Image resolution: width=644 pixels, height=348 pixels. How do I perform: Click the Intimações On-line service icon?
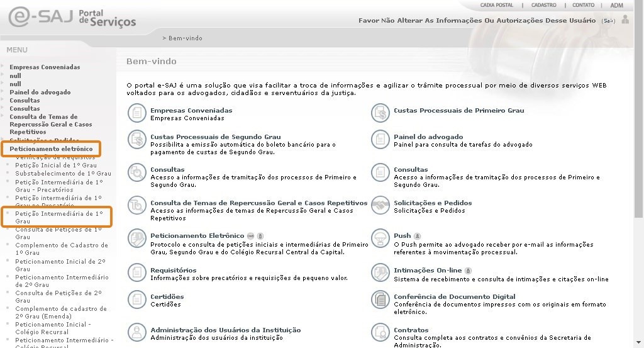click(380, 273)
